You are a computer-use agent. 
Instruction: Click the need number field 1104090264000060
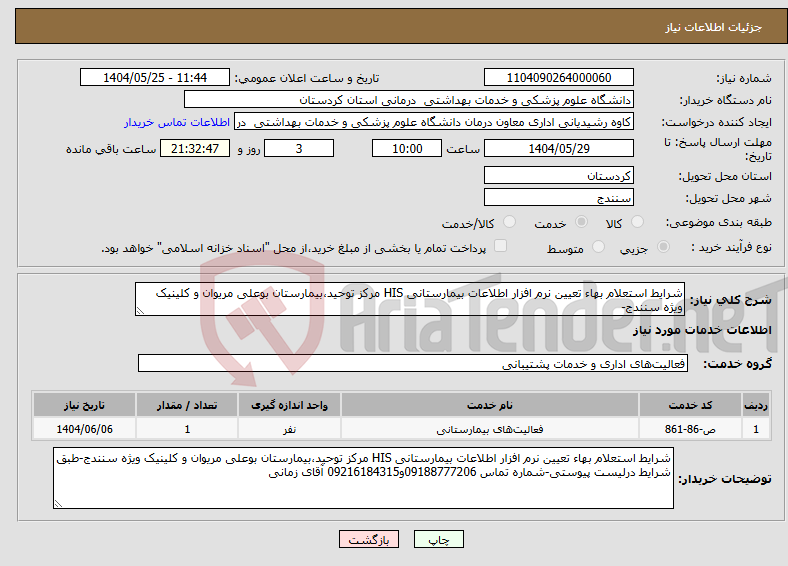tap(558, 77)
